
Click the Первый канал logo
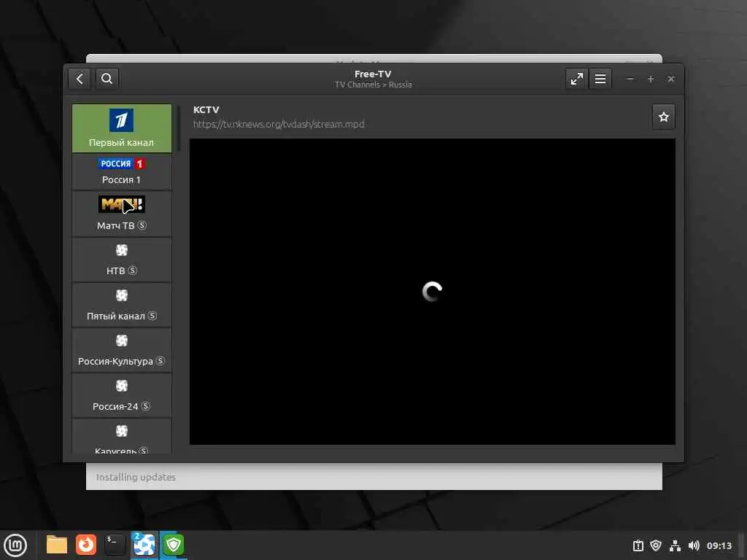(122, 120)
